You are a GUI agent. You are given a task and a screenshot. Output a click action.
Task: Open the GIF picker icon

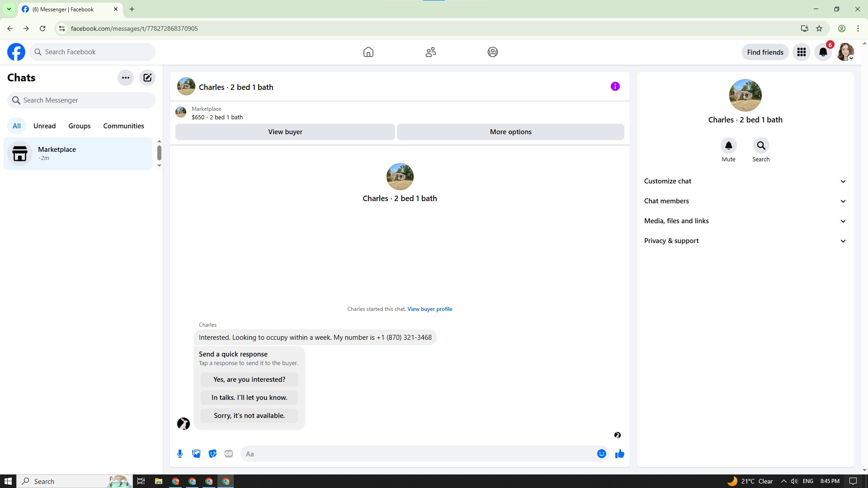click(x=229, y=454)
